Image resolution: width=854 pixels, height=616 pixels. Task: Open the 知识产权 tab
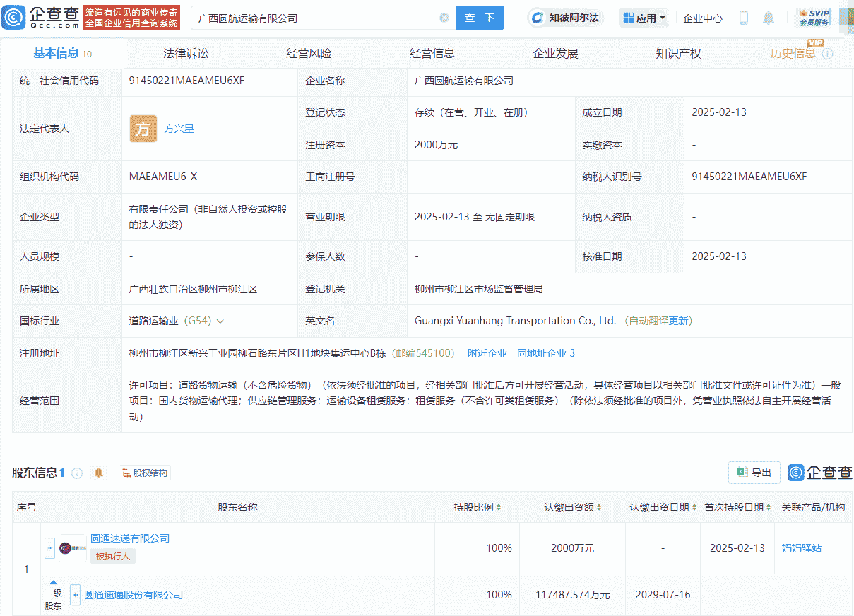point(677,52)
